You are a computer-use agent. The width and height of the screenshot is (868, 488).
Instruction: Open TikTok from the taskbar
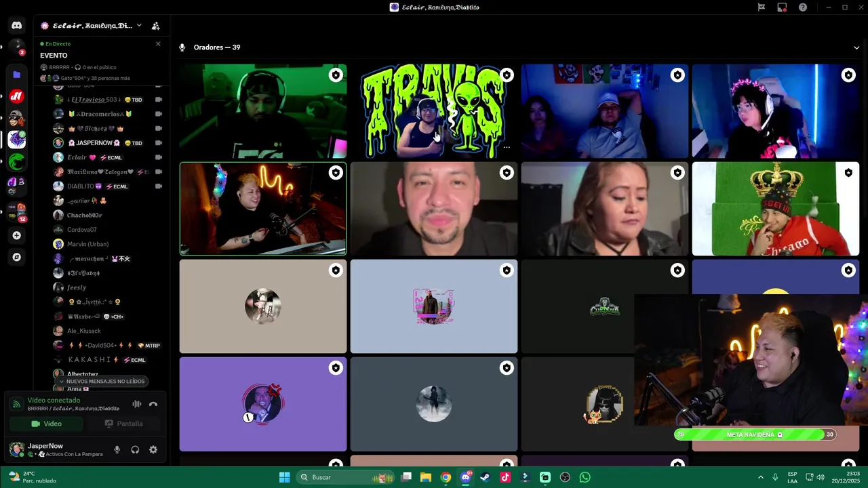point(505,477)
